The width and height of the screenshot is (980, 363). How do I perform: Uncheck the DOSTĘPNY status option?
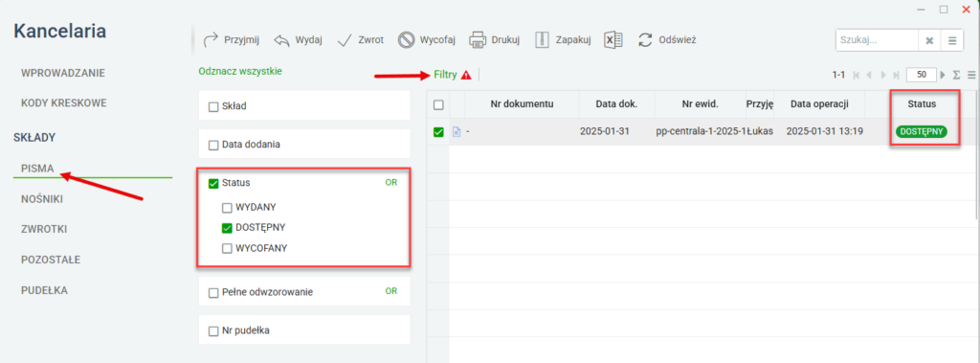(228, 228)
